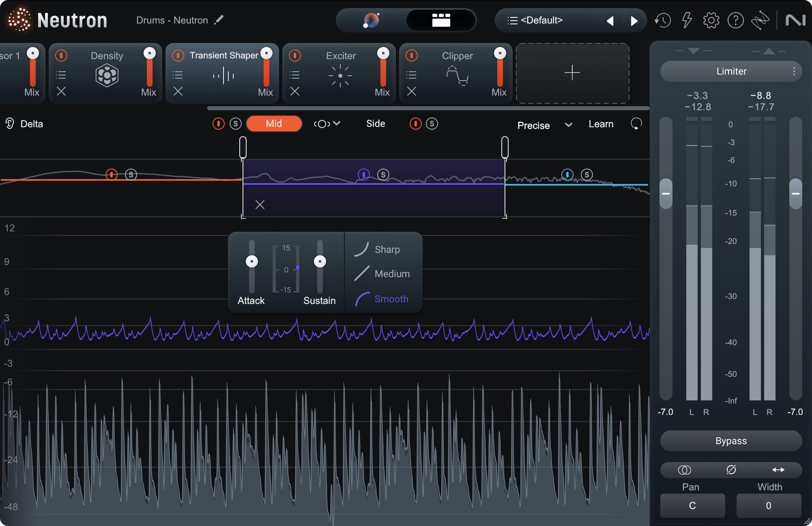This screenshot has height=526, width=812.
Task: Enable the Delta monitoring toggle
Action: [x=9, y=124]
